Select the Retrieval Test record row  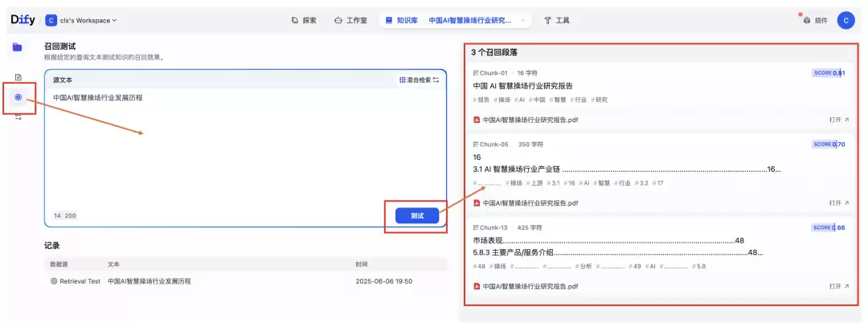pos(245,281)
